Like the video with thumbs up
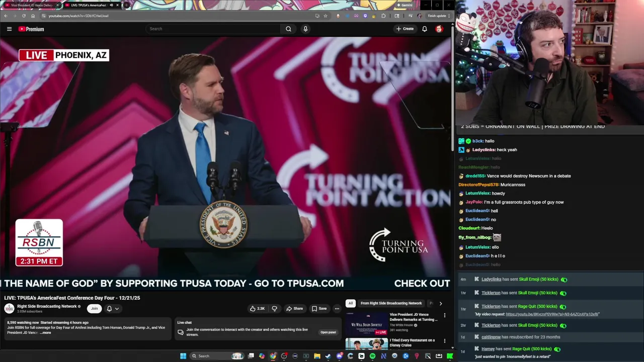Viewport: 644px width, 362px height. pyautogui.click(x=257, y=309)
